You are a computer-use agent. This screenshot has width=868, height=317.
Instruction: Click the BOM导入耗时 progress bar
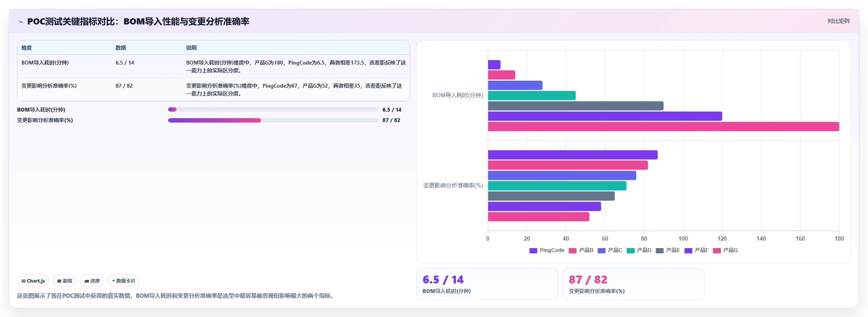pos(273,109)
